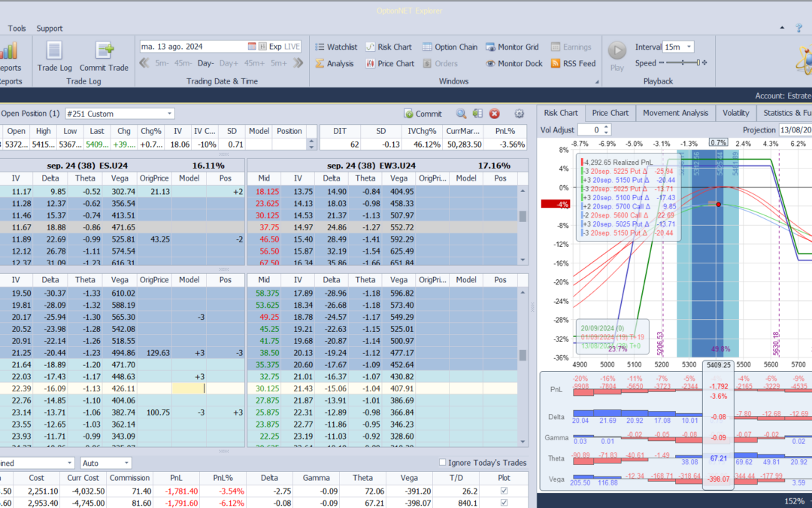Open the Windows group dialog launcher
The height and width of the screenshot is (508, 812).
pos(596,82)
